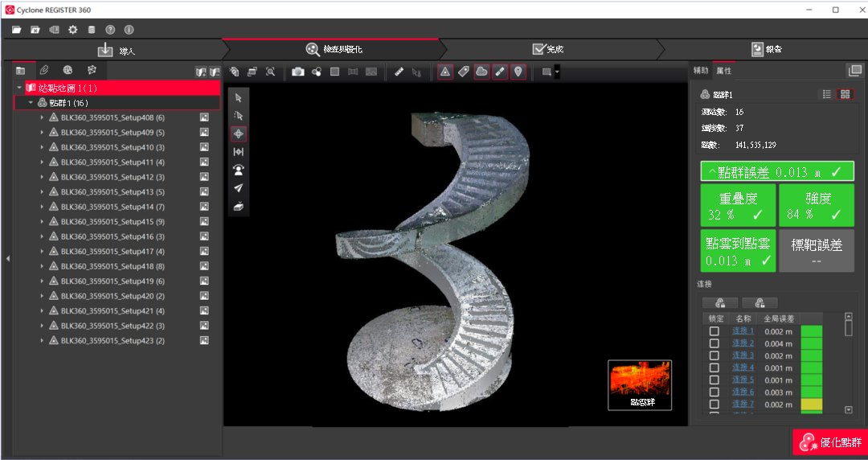Open help question mark icon
This screenshot has height=460, width=868.
tap(110, 30)
